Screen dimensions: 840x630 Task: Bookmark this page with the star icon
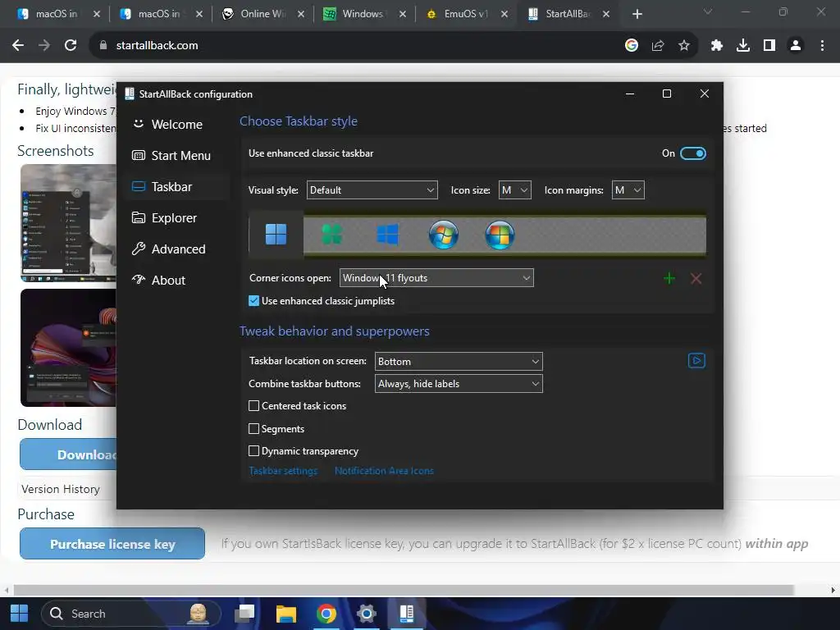click(684, 46)
